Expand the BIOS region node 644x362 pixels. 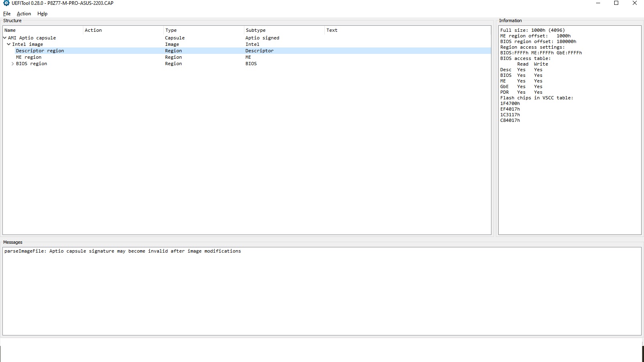tap(13, 64)
